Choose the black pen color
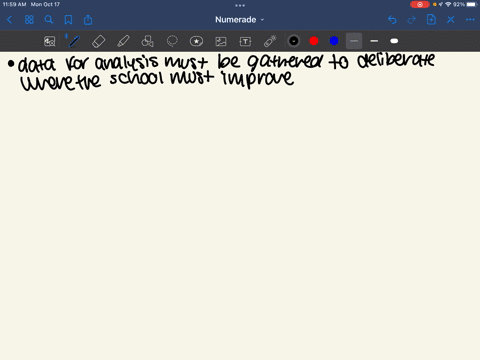 (294, 41)
